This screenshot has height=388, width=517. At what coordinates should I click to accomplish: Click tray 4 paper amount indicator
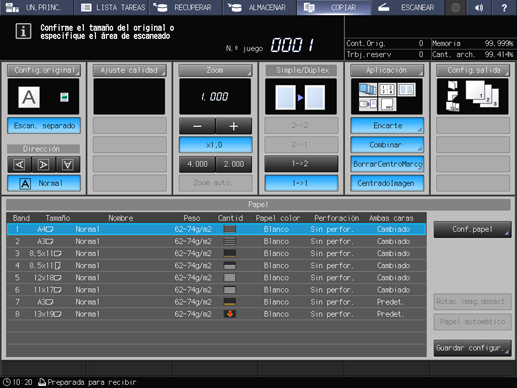tap(230, 266)
